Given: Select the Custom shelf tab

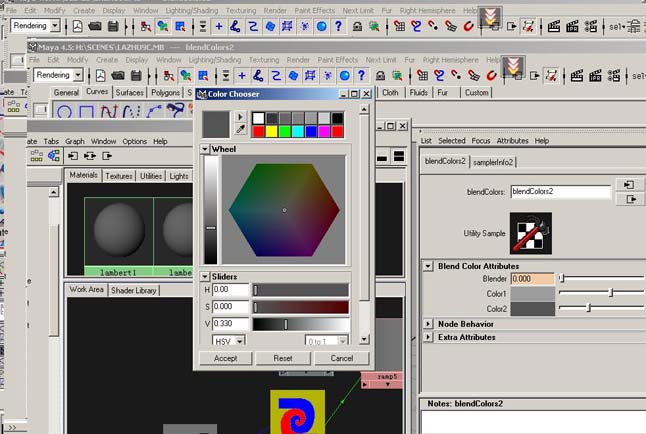Looking at the screenshot, I should pyautogui.click(x=476, y=93).
